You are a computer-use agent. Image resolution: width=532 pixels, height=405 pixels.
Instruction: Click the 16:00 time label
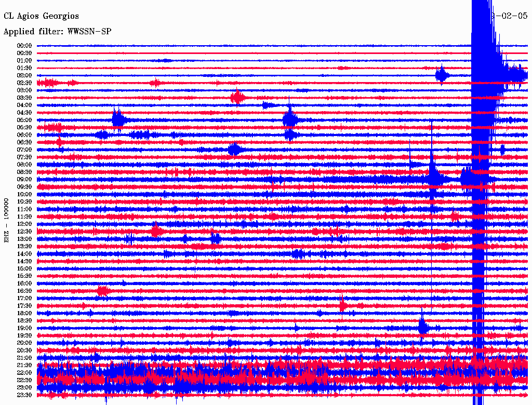[x=24, y=283]
